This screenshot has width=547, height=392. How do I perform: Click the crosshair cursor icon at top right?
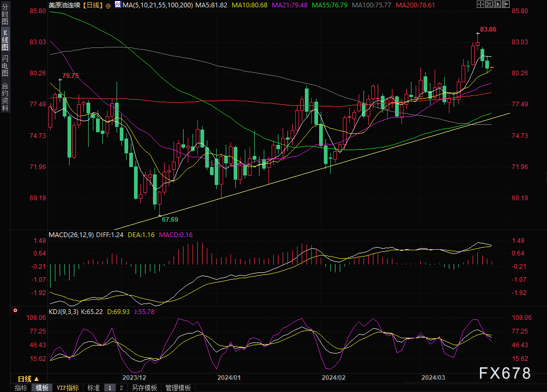tap(481, 4)
